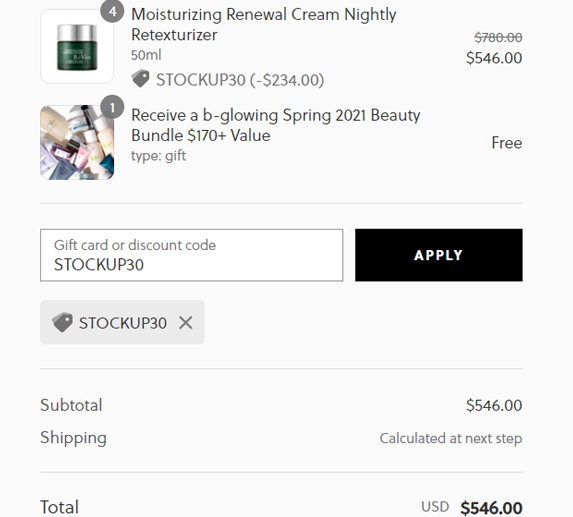The width and height of the screenshot is (573, 517).
Task: Click the USD currency label
Action: (x=435, y=507)
